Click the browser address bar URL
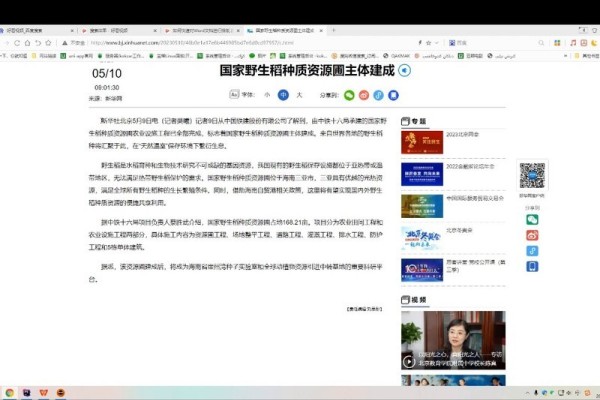Viewport: 600px width, 400px height. click(x=192, y=43)
